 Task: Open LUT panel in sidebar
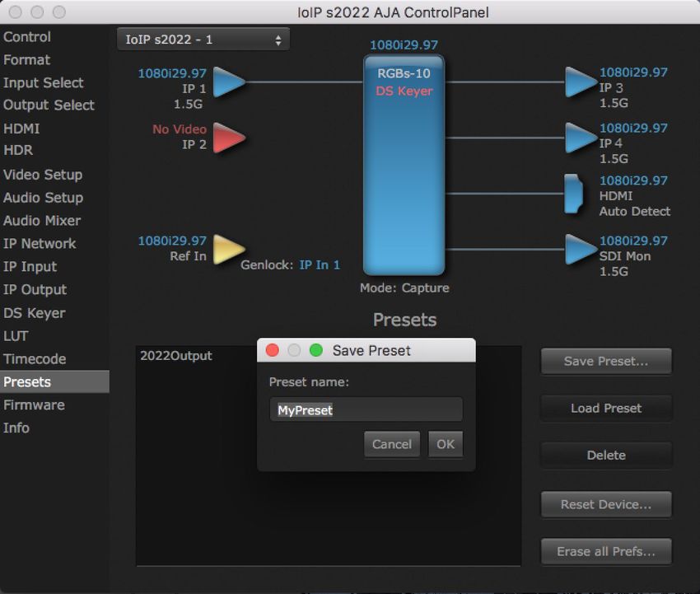pos(16,336)
